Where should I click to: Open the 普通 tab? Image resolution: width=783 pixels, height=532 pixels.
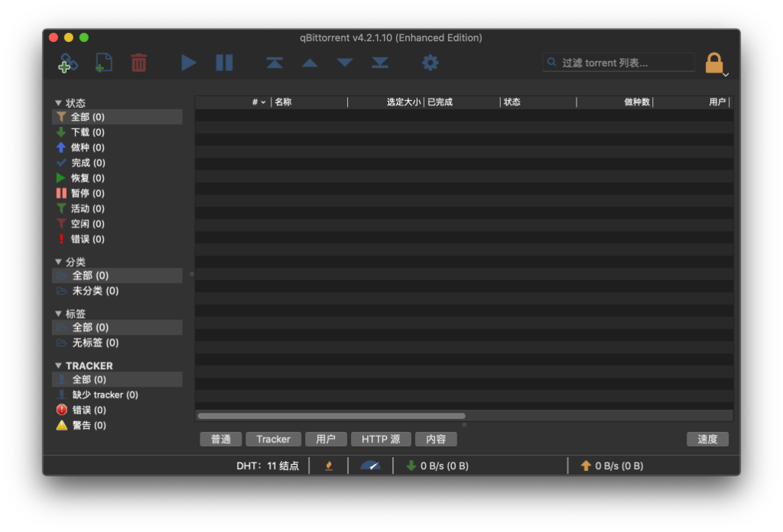[x=221, y=440]
